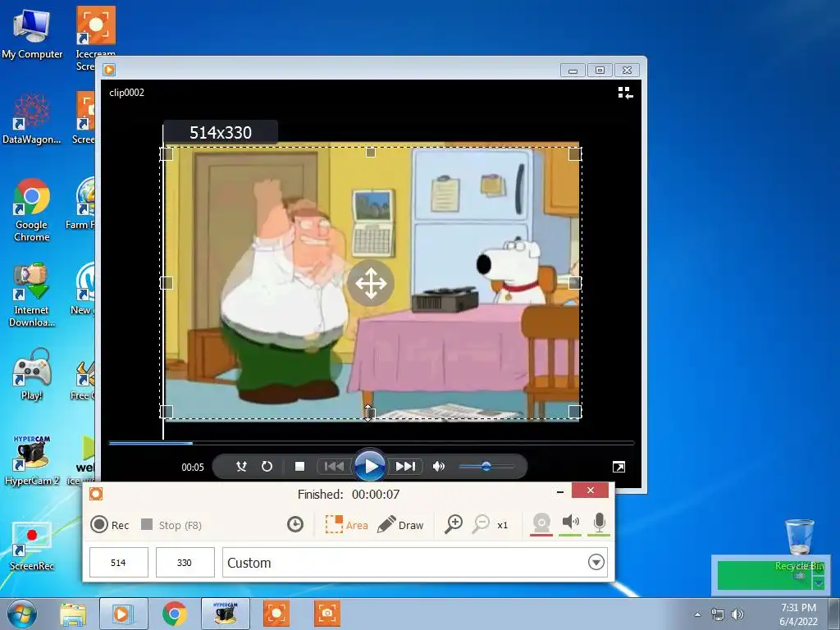Expand the Custom size dropdown arrow
Screen dimensions: 840x630
coord(596,563)
